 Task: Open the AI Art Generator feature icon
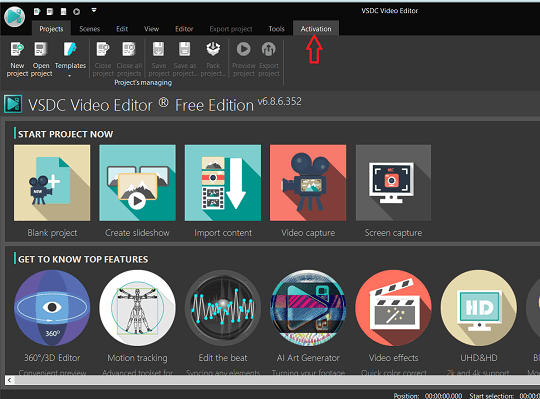(308, 308)
